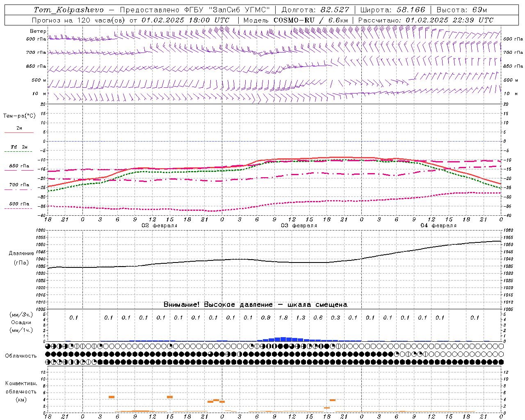Image resolution: width=525 pixels, height=420 pixels.
Task: Click the longitude value Долгота: 82.527
Action: [315, 10]
